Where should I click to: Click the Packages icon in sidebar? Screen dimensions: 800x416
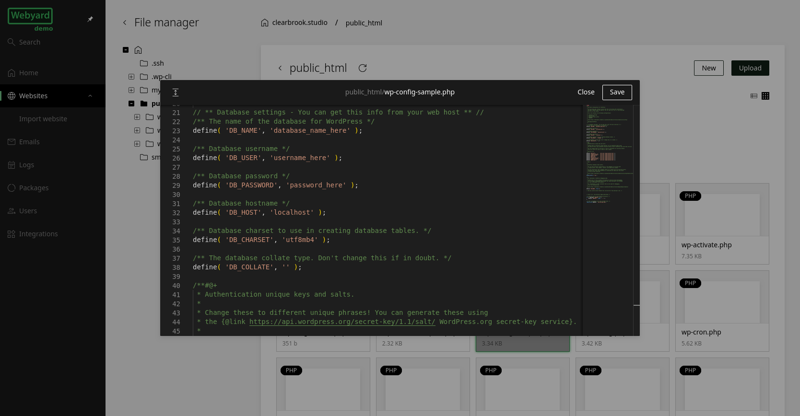click(x=11, y=188)
